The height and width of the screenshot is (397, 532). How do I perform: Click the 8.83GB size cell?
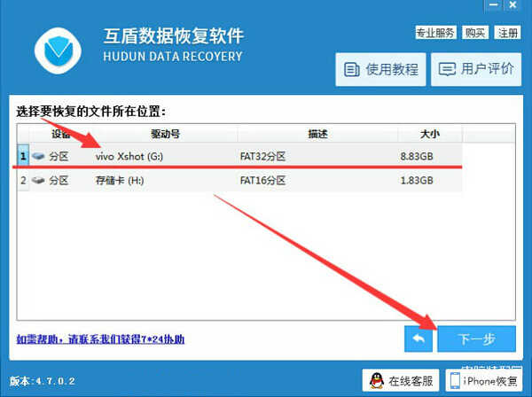tap(417, 156)
